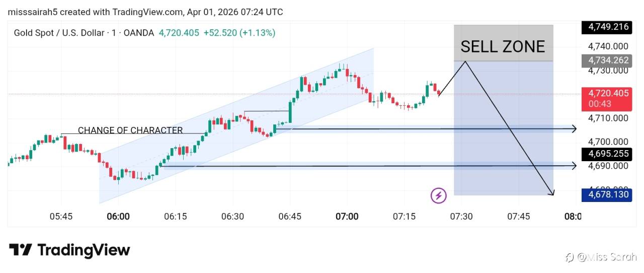Screen dimensions: 644x273
Task: Click the TradingView wordmark text
Action: [x=84, y=250]
